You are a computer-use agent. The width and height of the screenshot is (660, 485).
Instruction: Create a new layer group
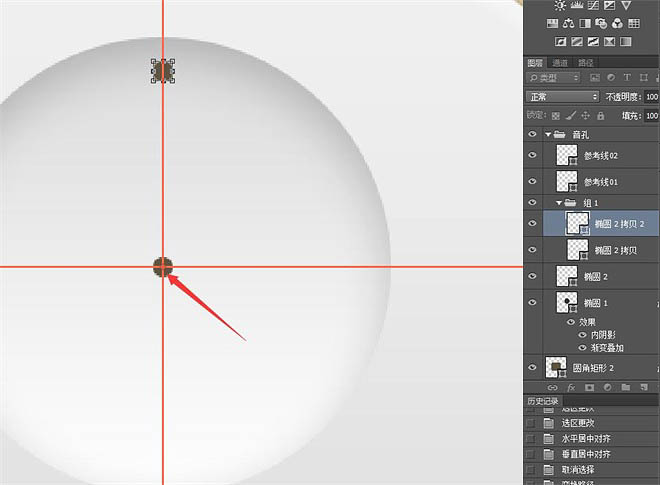(x=625, y=386)
